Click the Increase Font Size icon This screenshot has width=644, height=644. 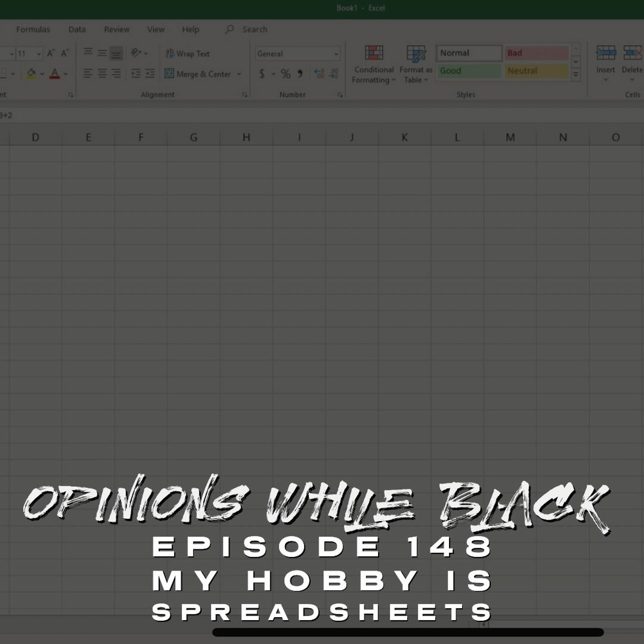tap(51, 53)
